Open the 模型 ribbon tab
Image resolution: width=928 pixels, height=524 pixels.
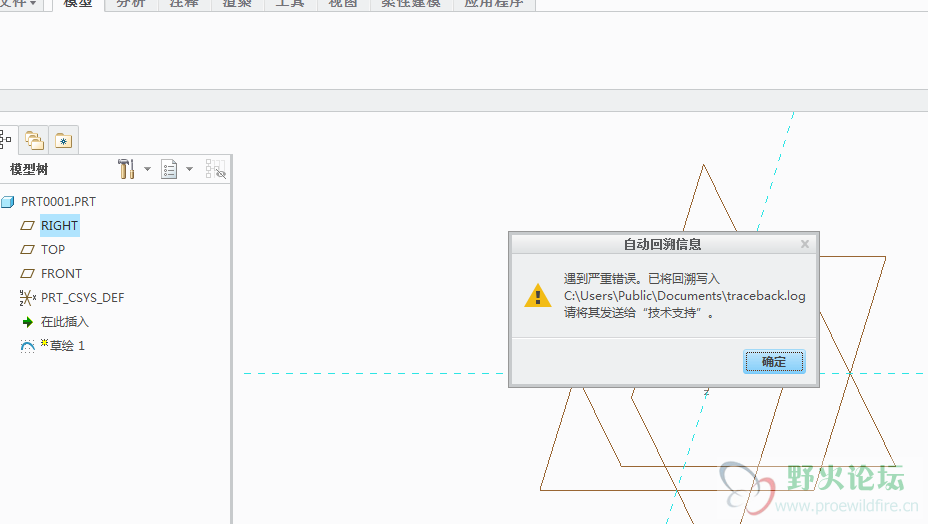click(x=78, y=4)
